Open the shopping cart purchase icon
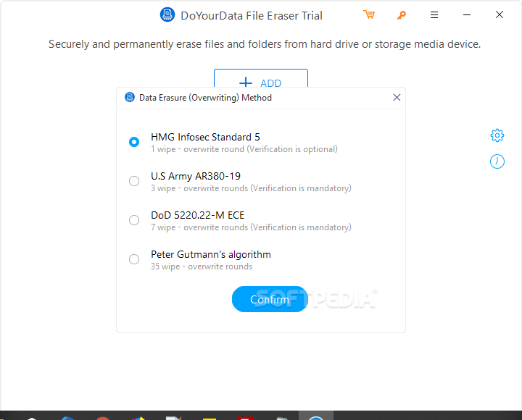This screenshot has width=522, height=420. coord(369,15)
